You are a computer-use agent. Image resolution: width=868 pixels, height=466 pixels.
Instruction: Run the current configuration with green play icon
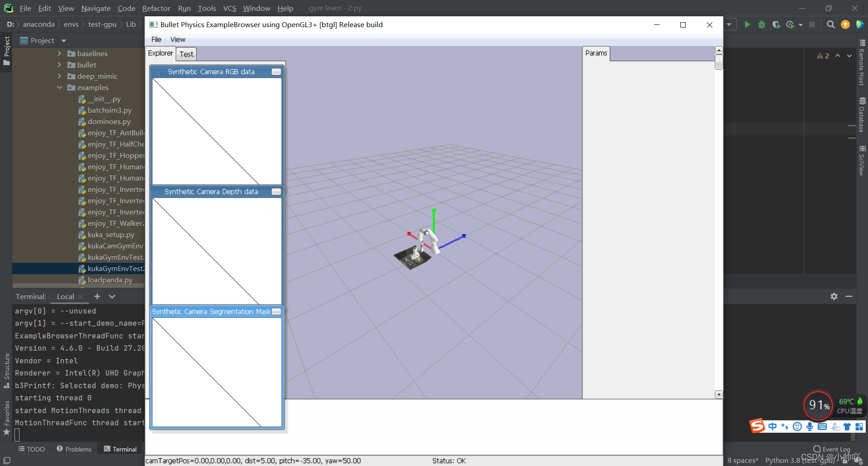[x=747, y=24]
